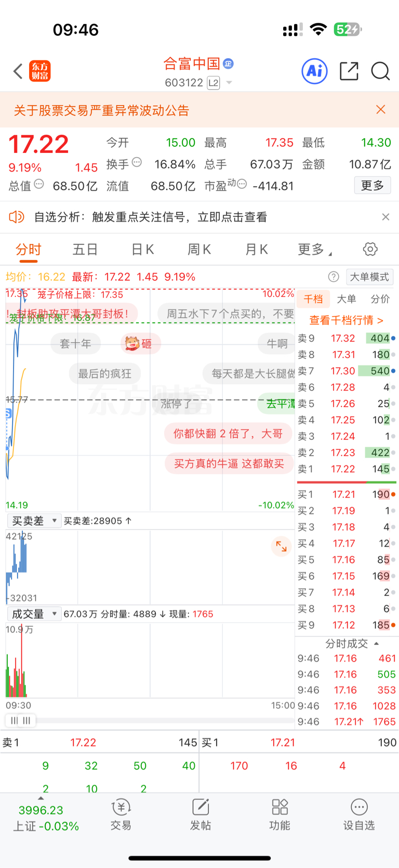This screenshot has width=399, height=868.
Task: Open the 成交量 indicator dropdown
Action: 34,614
